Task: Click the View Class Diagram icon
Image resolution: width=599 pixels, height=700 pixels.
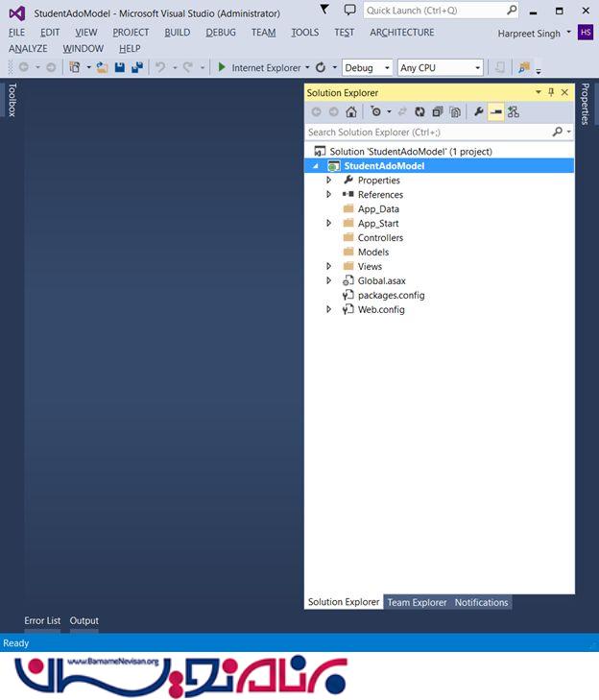Action: coord(514,112)
